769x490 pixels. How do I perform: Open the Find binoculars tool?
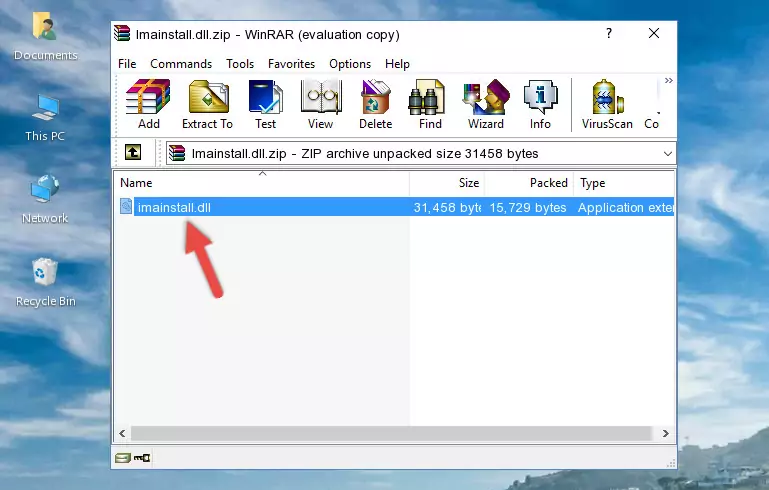click(430, 104)
